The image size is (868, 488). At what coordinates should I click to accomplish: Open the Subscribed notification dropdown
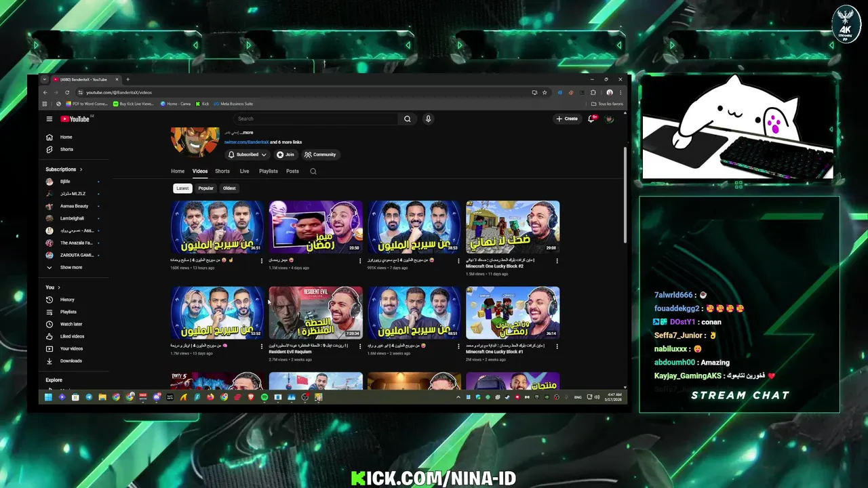coord(247,155)
